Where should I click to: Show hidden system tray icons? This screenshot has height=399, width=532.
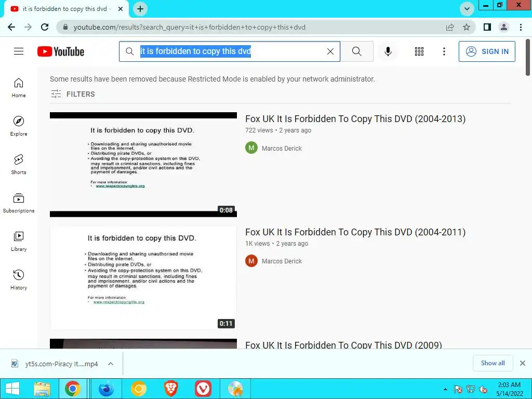(x=445, y=389)
